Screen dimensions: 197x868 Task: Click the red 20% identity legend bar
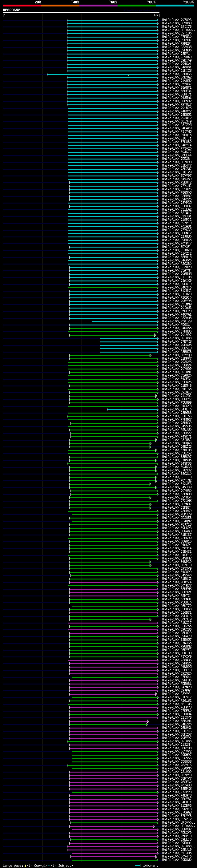22,6
